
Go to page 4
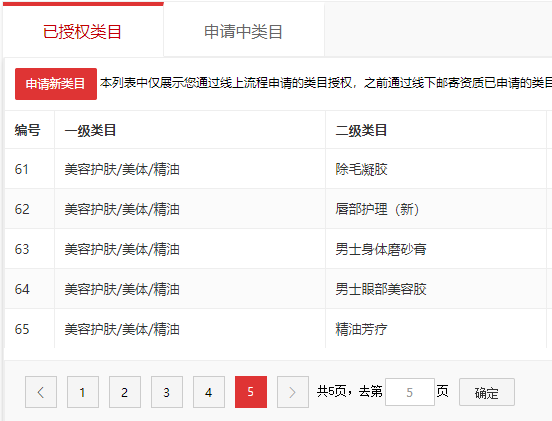209,392
